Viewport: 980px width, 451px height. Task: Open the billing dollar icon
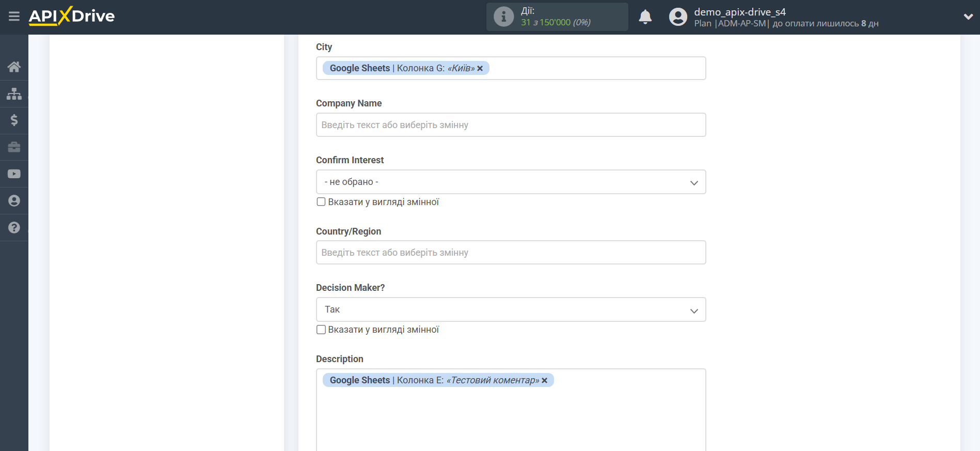coord(14,120)
